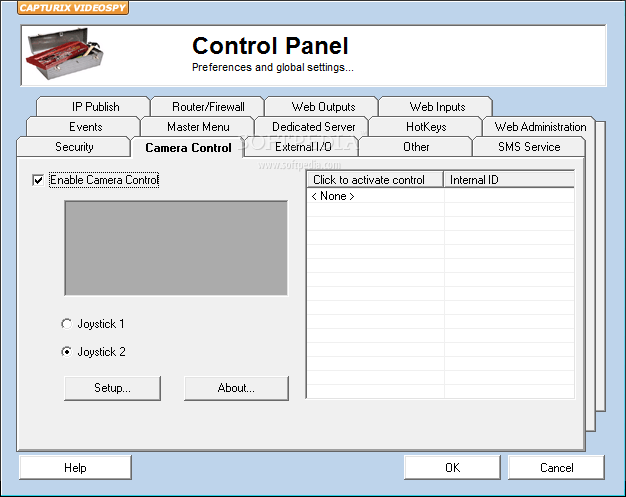Image resolution: width=626 pixels, height=497 pixels.
Task: Click the toolbox icon in the header
Action: [65, 53]
